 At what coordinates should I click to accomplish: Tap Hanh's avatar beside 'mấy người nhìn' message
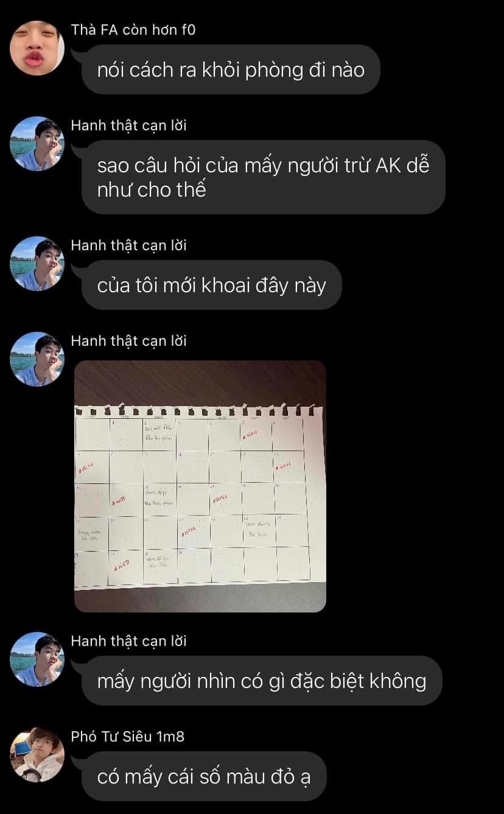tap(37, 659)
